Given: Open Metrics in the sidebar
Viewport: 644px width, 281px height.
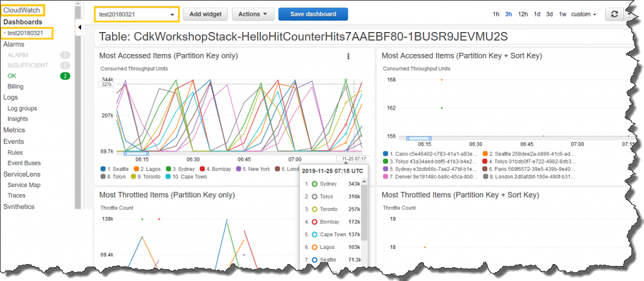Looking at the screenshot, I should pyautogui.click(x=14, y=130).
